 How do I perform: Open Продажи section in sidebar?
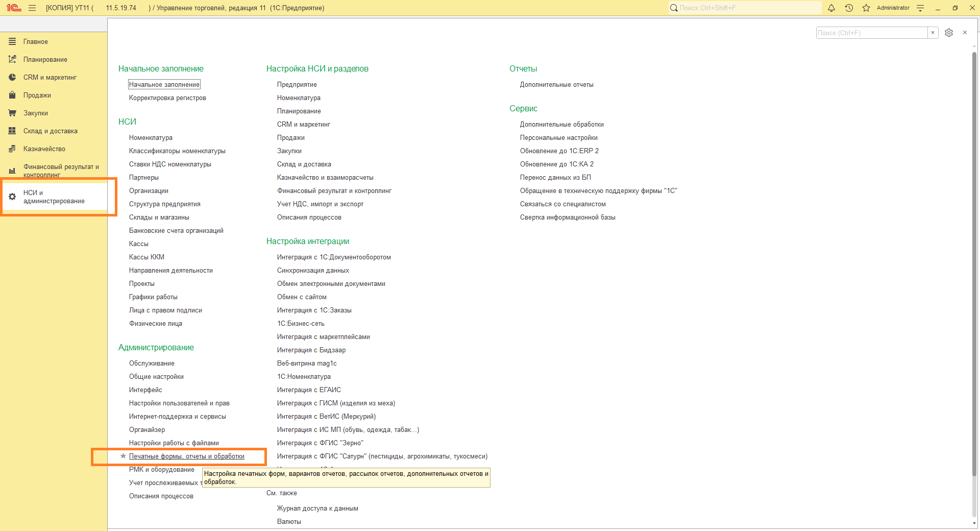click(37, 95)
